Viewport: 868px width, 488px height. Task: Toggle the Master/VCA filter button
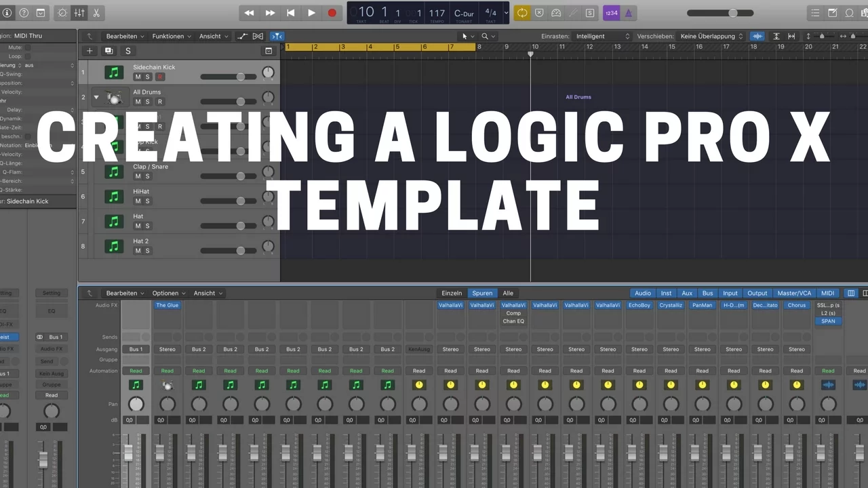[794, 293]
